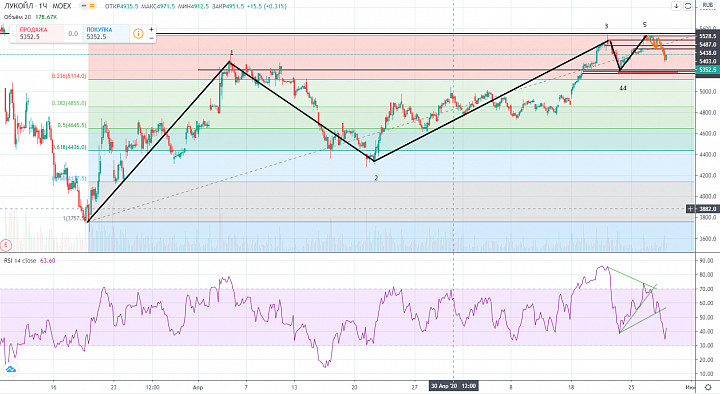Click the МАКС 4971.5 high value
720x394 pixels.
(158, 6)
